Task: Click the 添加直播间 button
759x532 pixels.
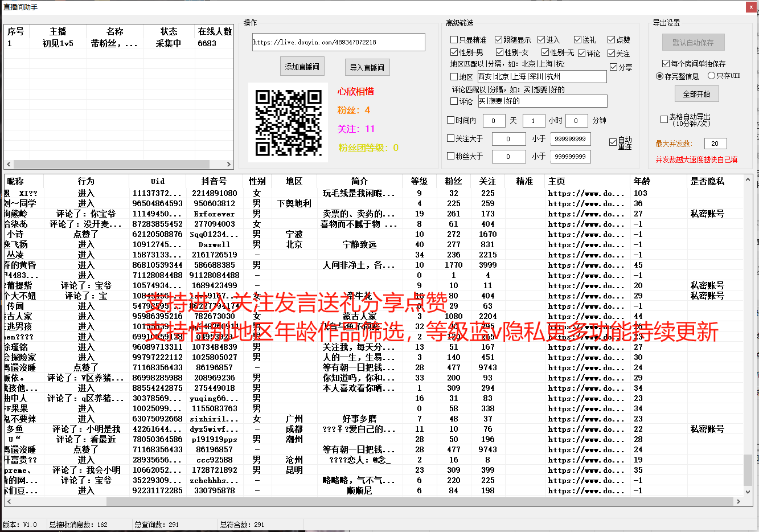Action: click(302, 67)
